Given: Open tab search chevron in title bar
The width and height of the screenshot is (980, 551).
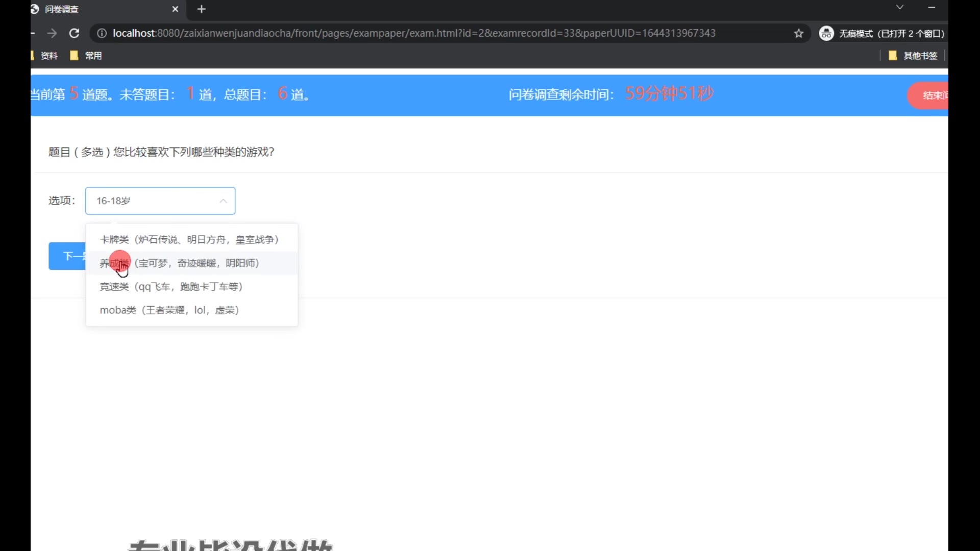Looking at the screenshot, I should tap(900, 7).
